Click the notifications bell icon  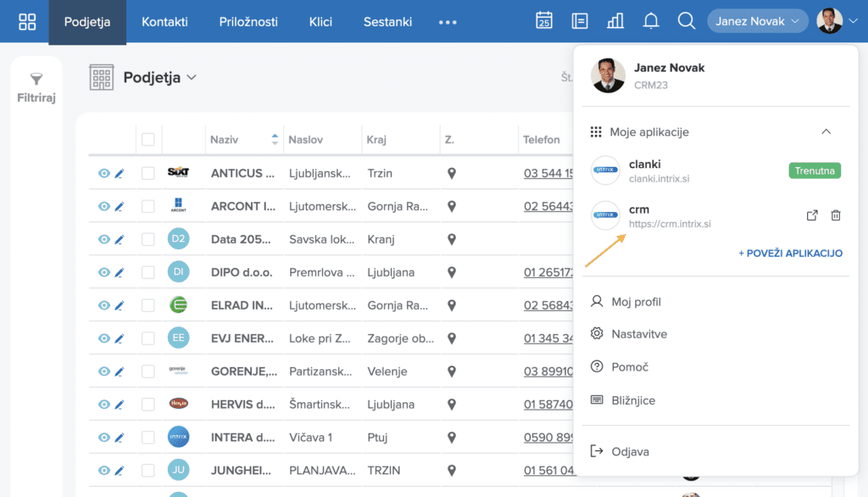click(x=651, y=21)
